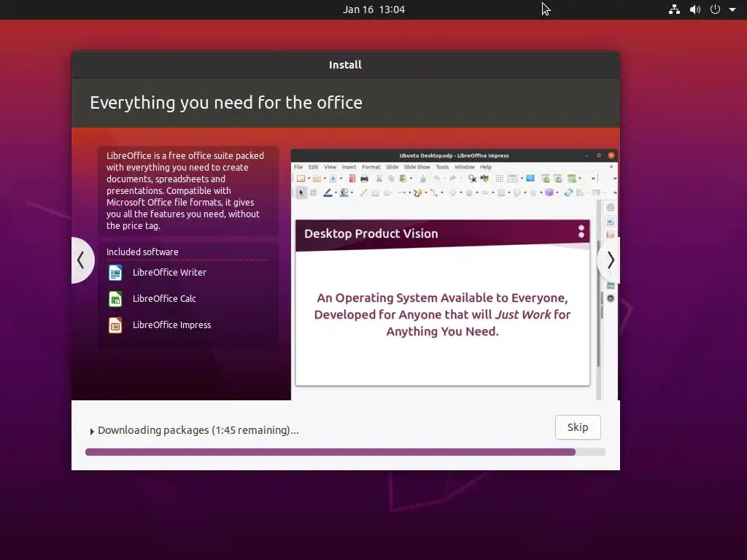Screen dimensions: 747x560
Task: Click the Skip button
Action: pyautogui.click(x=578, y=427)
